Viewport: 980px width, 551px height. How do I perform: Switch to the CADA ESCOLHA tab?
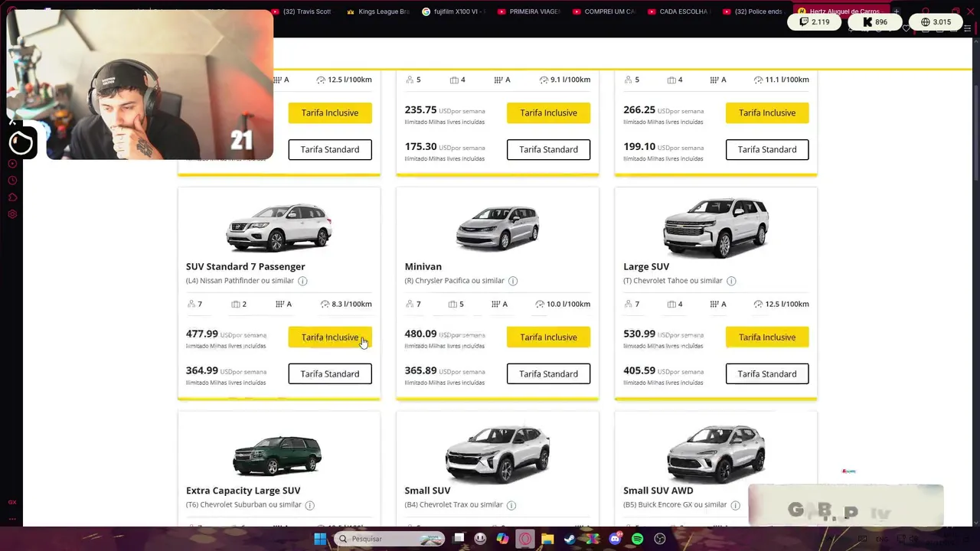679,11
